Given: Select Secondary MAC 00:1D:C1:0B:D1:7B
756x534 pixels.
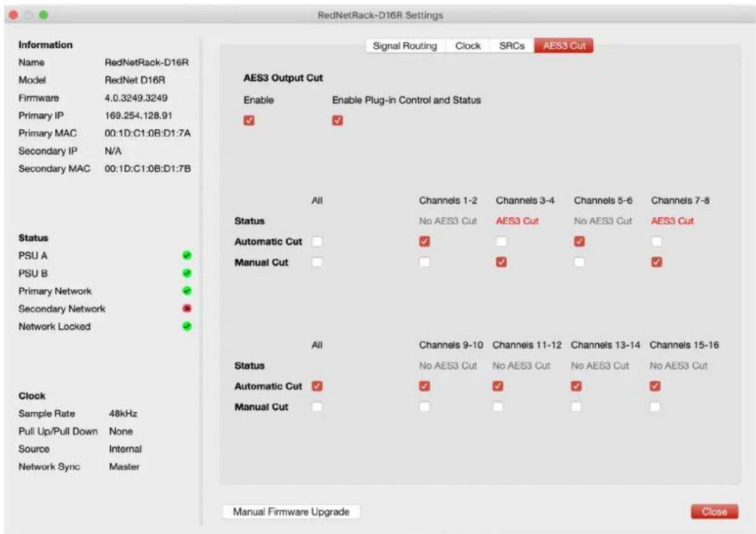Looking at the screenshot, I should (148, 168).
